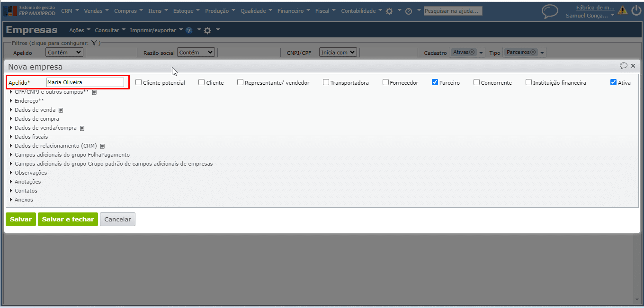The height and width of the screenshot is (308, 644).
Task: Open the Cadastro filter dropdown arrow
Action: click(x=482, y=53)
